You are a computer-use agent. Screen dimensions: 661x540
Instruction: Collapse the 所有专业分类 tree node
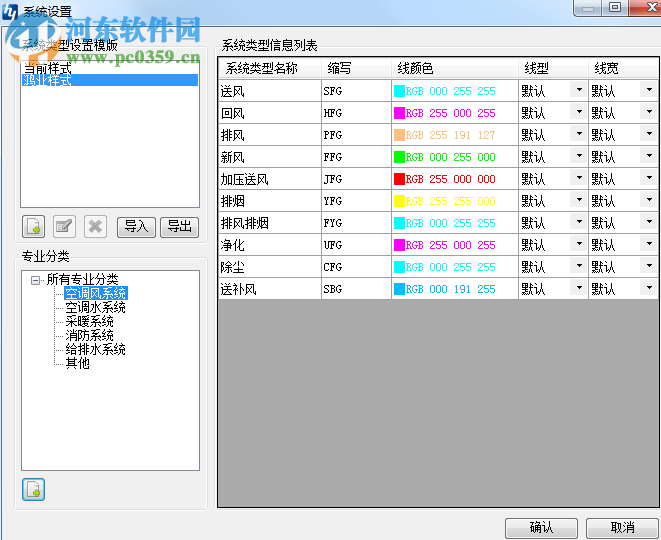point(36,280)
